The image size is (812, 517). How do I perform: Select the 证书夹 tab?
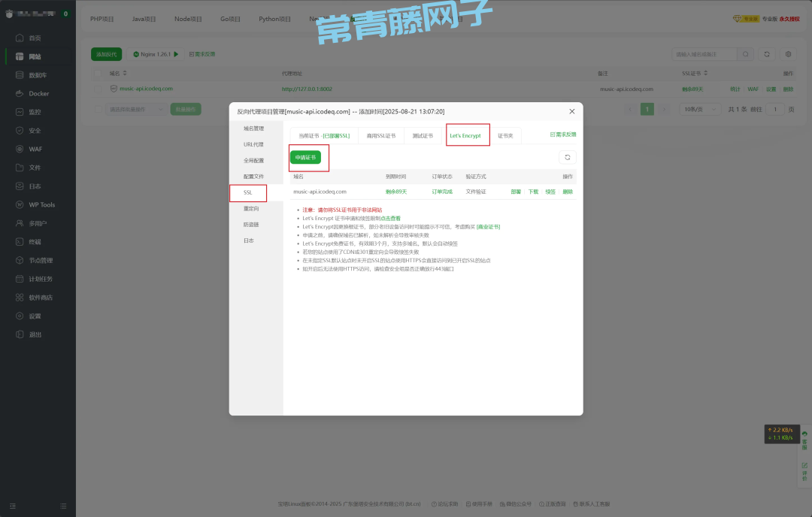(505, 136)
